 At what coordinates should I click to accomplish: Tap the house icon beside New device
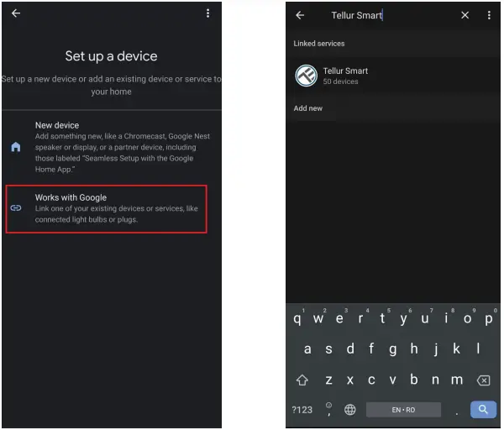click(x=16, y=147)
